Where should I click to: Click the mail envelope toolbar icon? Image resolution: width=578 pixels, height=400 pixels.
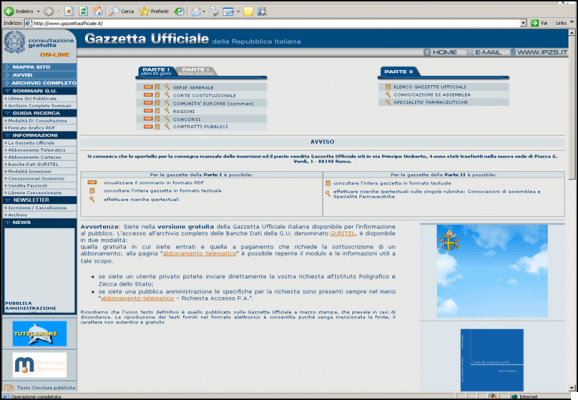click(x=196, y=12)
